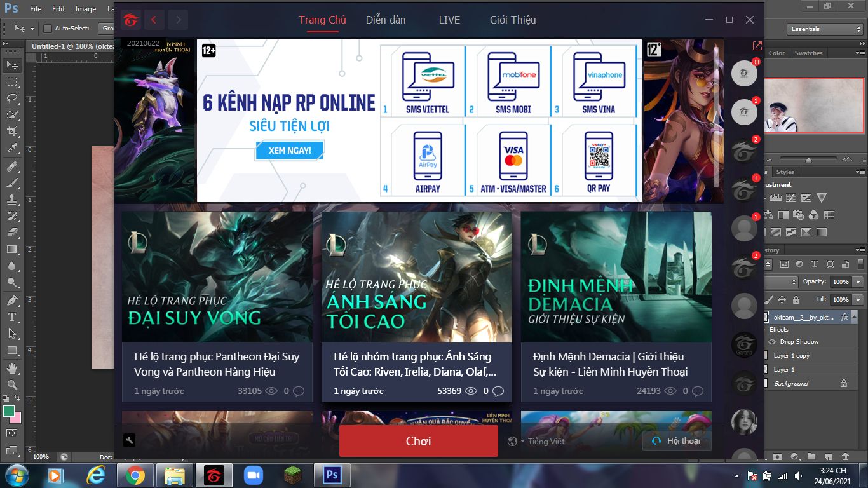Open the Trang Chủ tab
Viewport: 868px width, 488px height.
[322, 20]
